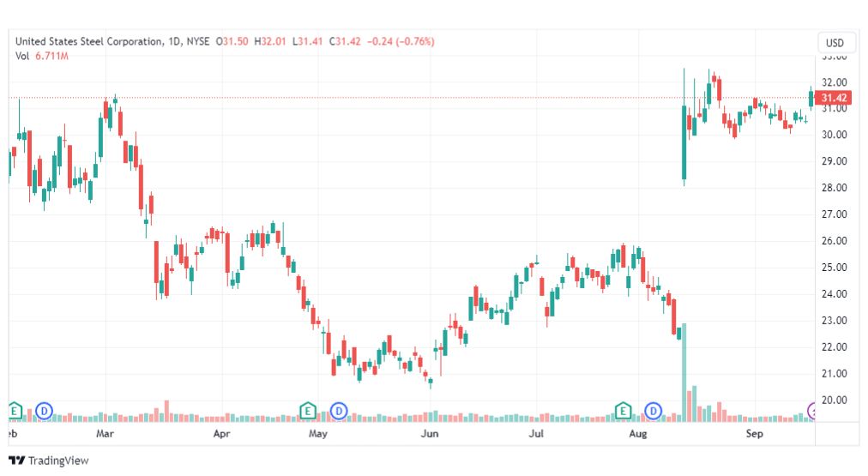868x476 pixels.
Task: Select the 1D interval label in chart title
Action: [x=174, y=41]
